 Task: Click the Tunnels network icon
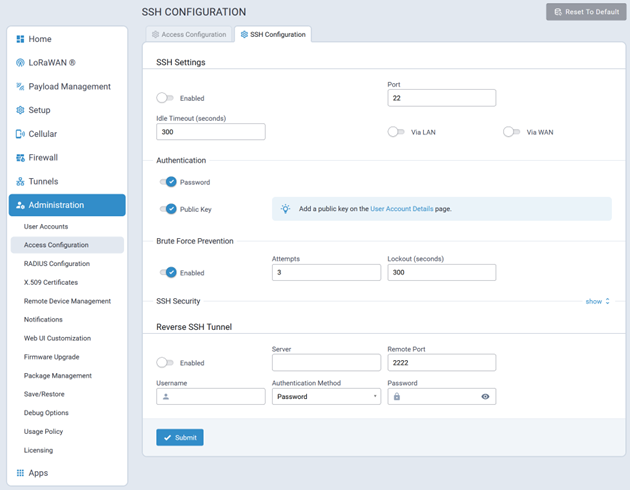pos(20,182)
